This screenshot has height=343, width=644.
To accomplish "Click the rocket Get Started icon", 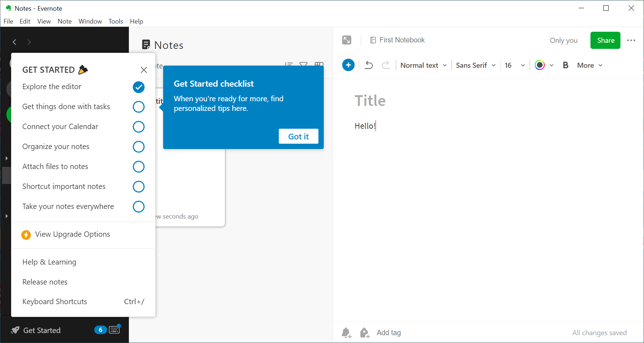I will pos(15,331).
